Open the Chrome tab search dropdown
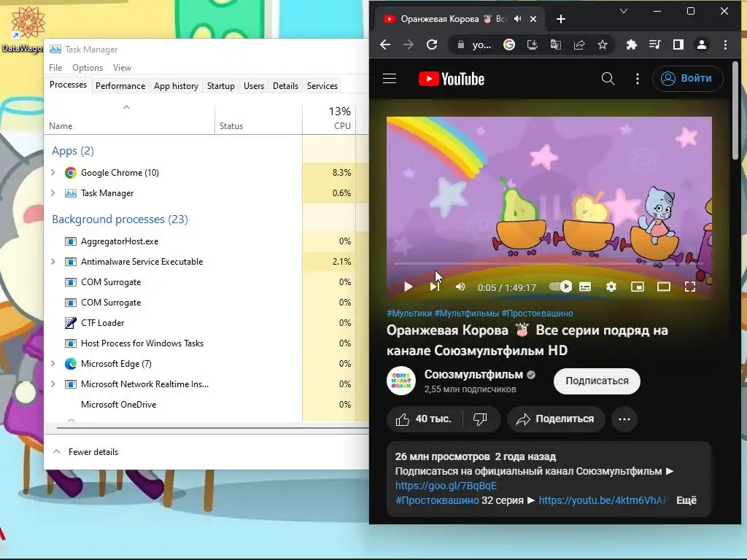 (623, 11)
